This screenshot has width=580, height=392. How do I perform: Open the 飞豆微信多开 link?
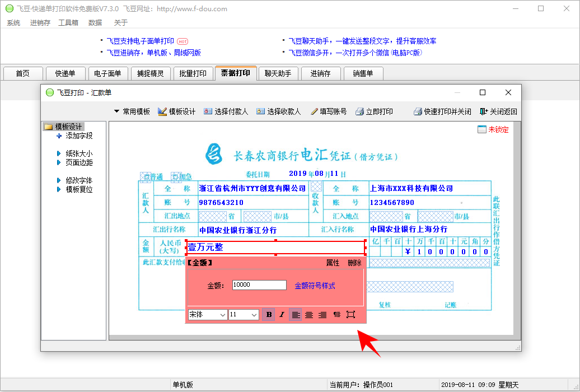[x=355, y=53]
